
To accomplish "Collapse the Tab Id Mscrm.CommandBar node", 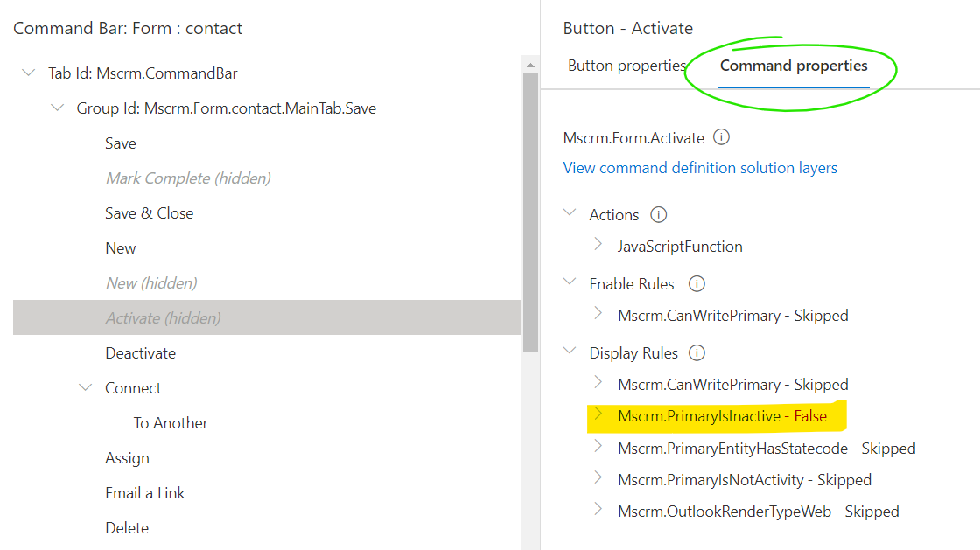I will point(29,73).
